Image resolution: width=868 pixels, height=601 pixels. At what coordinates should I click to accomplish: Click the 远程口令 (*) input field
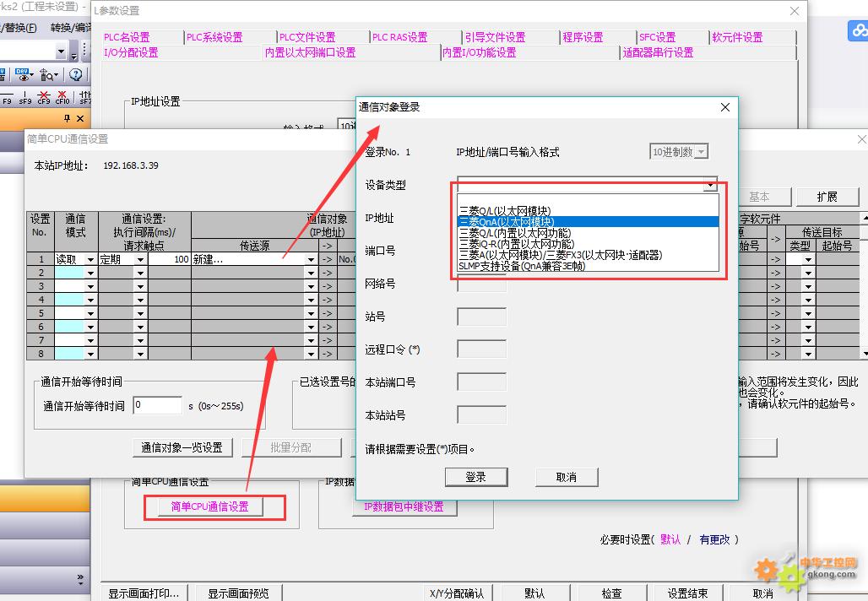481,349
